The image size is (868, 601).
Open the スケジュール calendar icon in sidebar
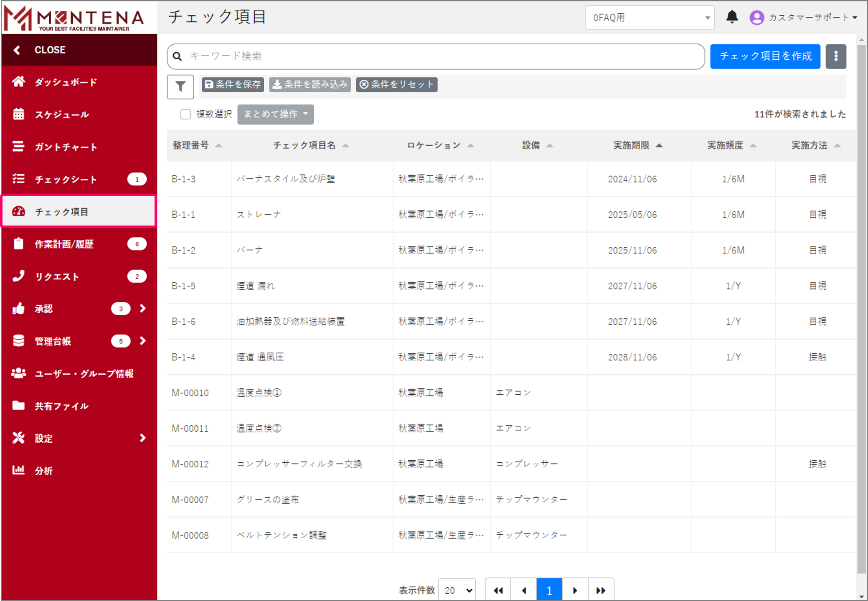tap(19, 114)
